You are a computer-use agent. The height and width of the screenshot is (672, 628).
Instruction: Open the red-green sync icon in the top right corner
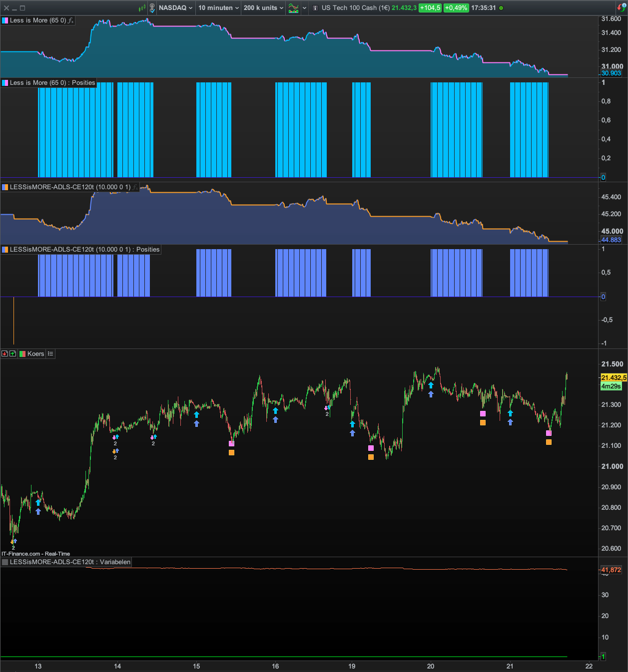tap(622, 7)
